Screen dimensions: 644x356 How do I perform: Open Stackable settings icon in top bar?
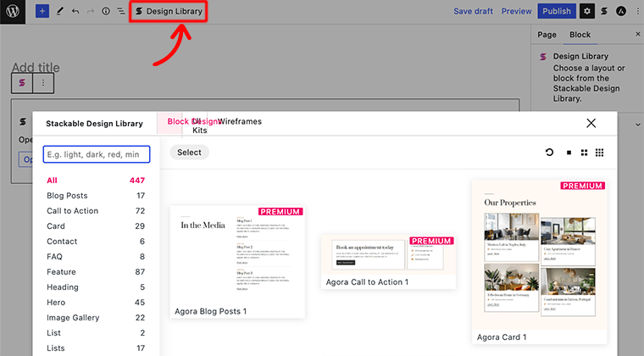coord(604,11)
